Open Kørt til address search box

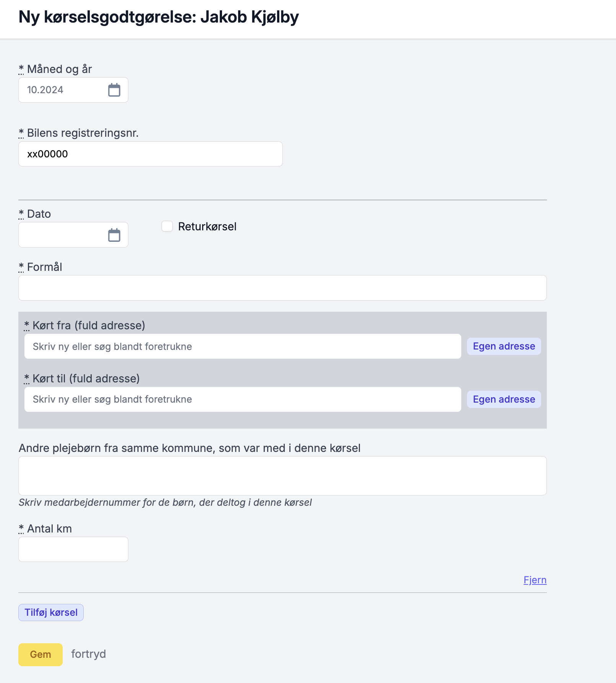tap(242, 400)
